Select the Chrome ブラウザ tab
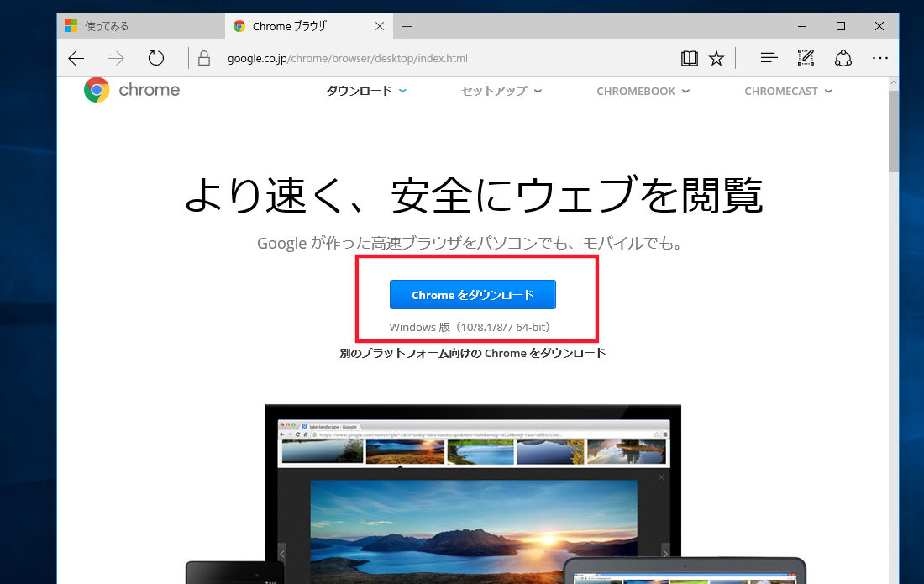This screenshot has height=584, width=924. point(309,27)
